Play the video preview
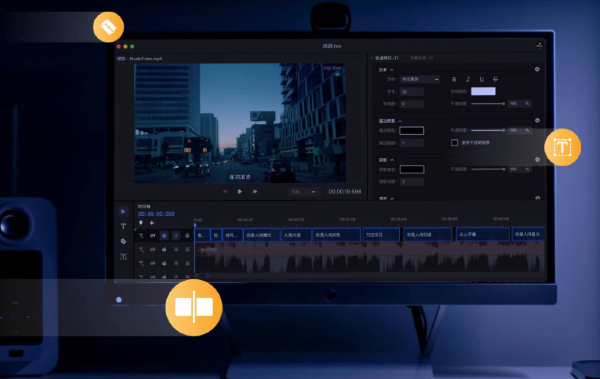 pos(240,191)
